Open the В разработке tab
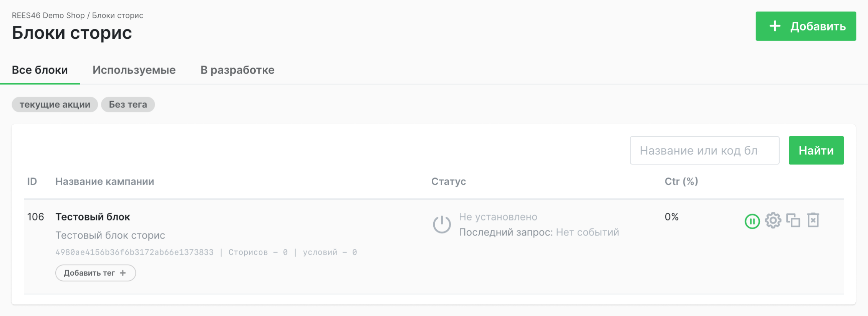868x316 pixels. [x=237, y=70]
